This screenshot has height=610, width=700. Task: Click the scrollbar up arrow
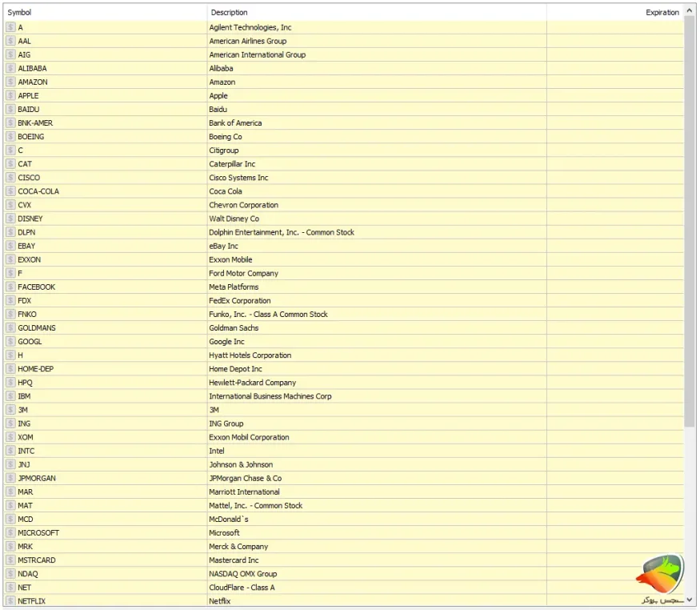pos(690,10)
